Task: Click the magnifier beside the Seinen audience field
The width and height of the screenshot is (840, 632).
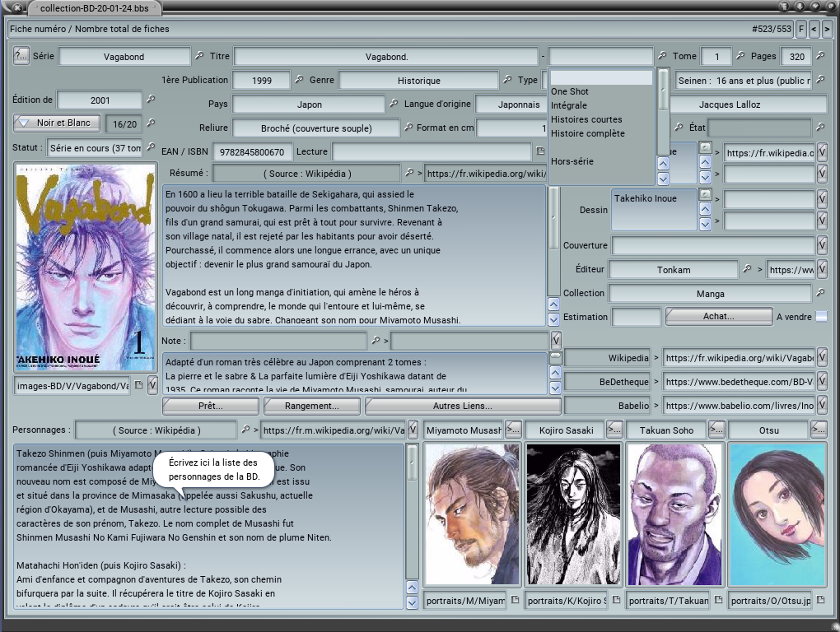Action: (x=820, y=80)
